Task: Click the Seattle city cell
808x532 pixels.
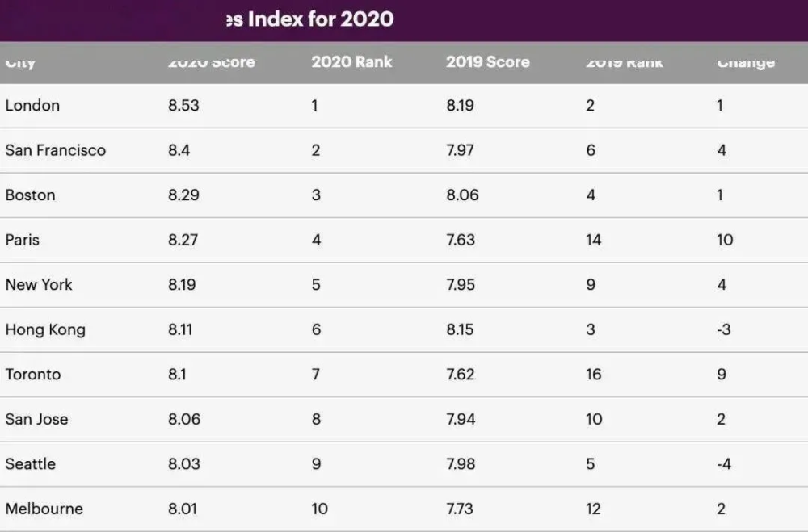Action: point(30,464)
